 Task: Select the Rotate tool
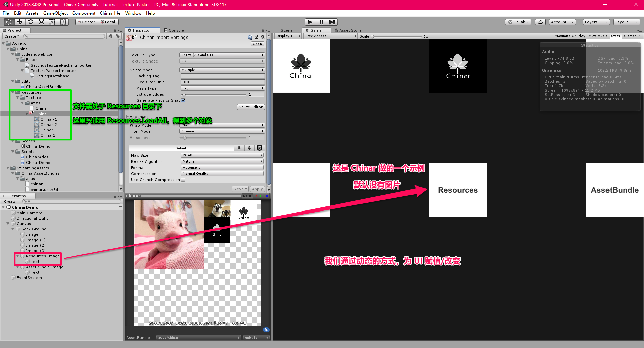point(30,22)
